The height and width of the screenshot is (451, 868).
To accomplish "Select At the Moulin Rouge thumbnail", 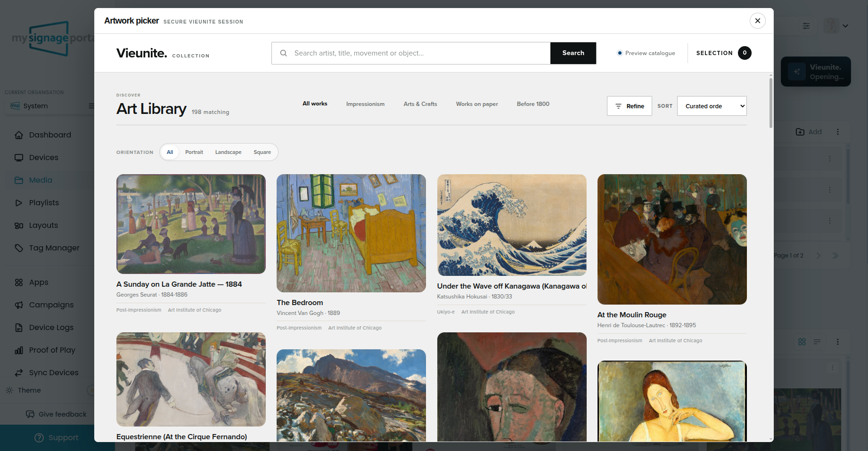I will (x=672, y=239).
